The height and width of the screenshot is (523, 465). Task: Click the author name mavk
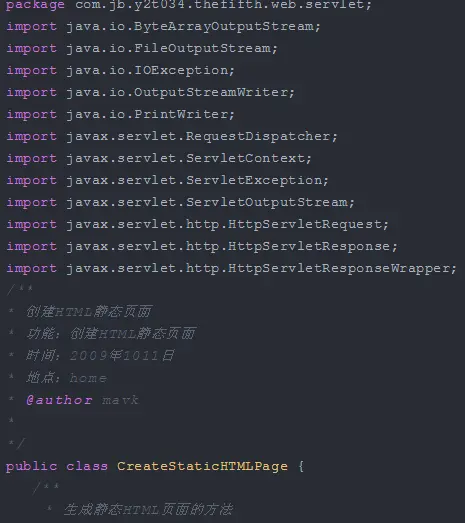(120, 400)
